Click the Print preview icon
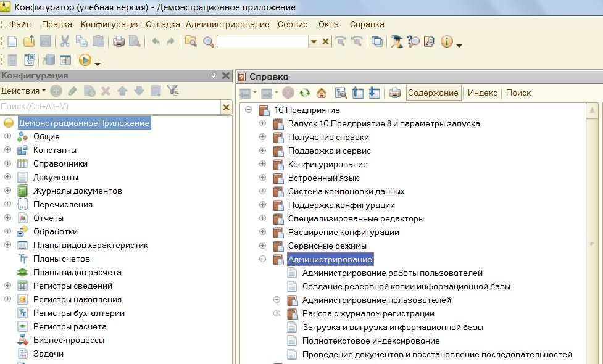Screen dimensions: 603x364 [x=135, y=41]
